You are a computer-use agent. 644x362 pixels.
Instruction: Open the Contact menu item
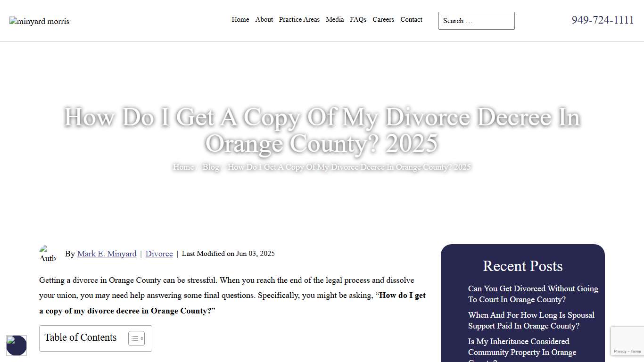[411, 19]
